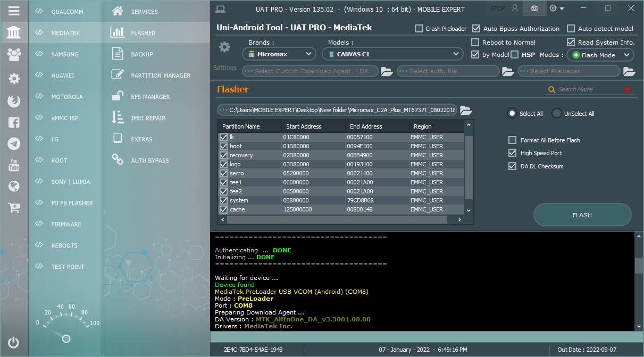644x357 pixels.
Task: Click the Search Model field
Action: [x=589, y=90]
